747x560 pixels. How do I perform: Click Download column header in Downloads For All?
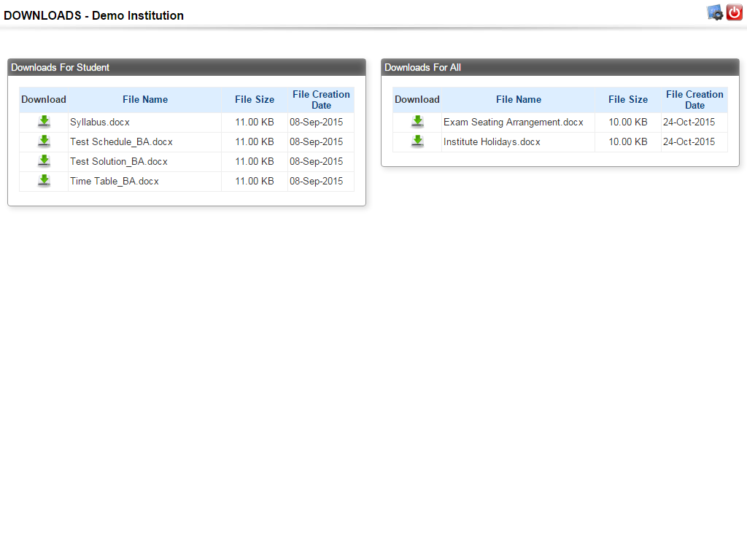click(417, 99)
